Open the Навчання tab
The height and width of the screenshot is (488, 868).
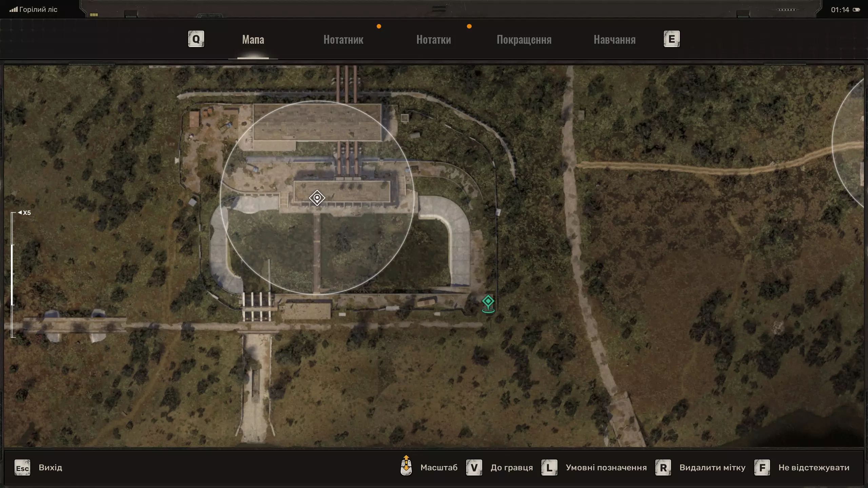[614, 40]
